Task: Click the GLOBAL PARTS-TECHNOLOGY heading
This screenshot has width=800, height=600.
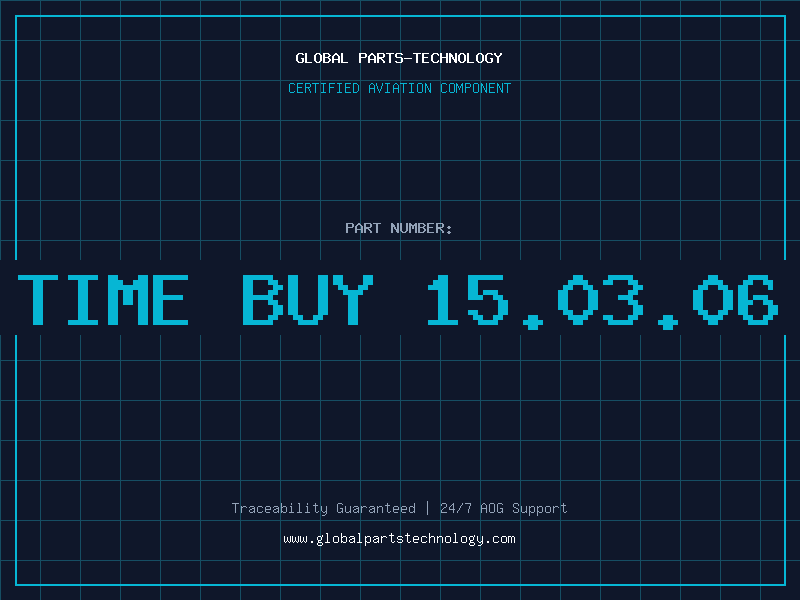Action: (399, 58)
